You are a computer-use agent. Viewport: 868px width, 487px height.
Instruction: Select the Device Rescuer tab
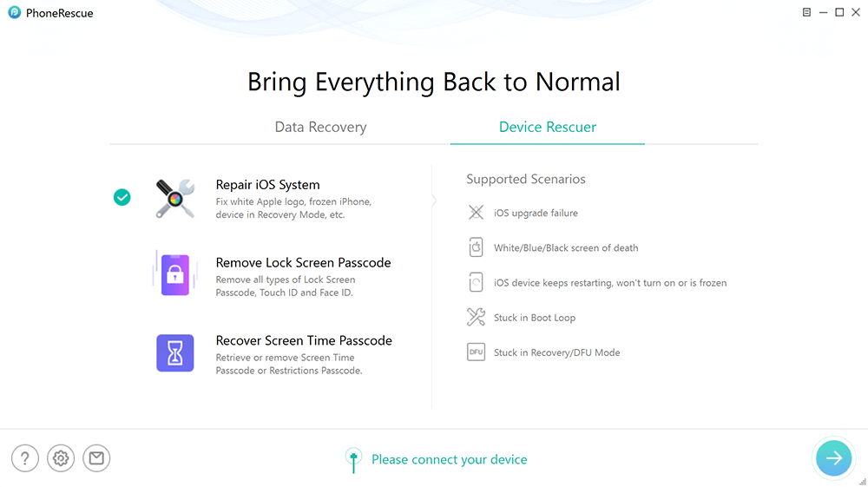tap(548, 127)
